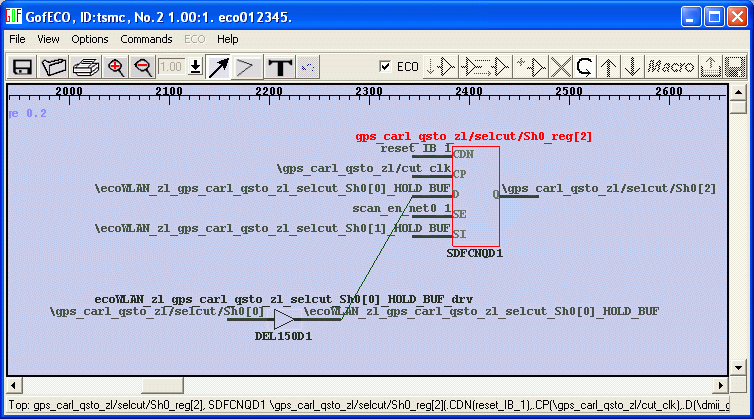The width and height of the screenshot is (754, 419).
Task: Zoom in with the magnifier plus icon
Action: [x=116, y=67]
